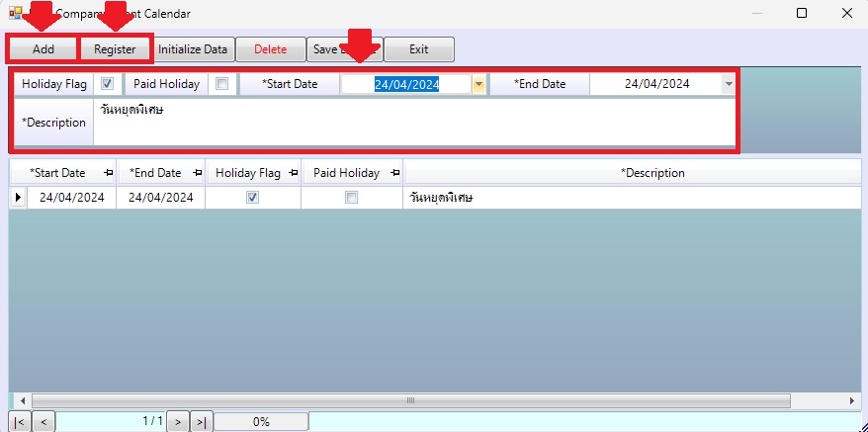Select the row indicator arrow in grid
This screenshot has height=432, width=868.
[x=18, y=198]
